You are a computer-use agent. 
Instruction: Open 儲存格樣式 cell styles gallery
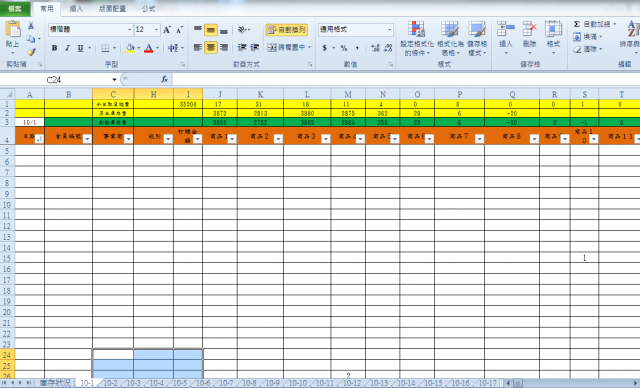tap(477, 38)
